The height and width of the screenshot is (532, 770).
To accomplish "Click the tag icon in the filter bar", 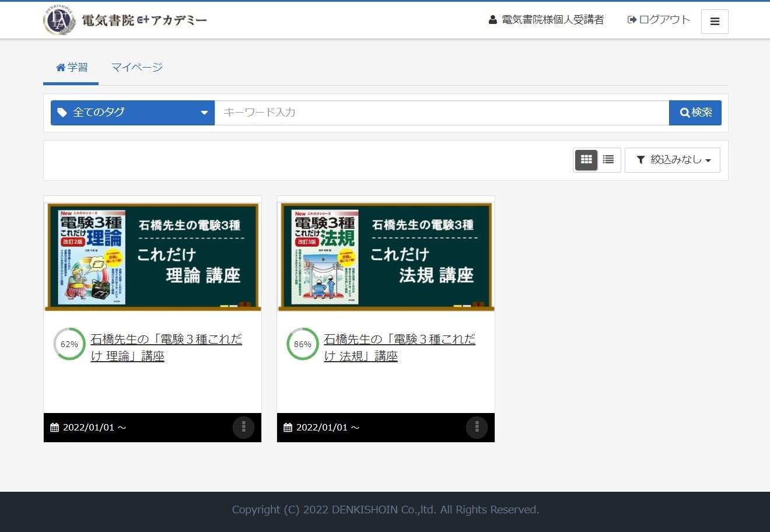I will point(62,112).
